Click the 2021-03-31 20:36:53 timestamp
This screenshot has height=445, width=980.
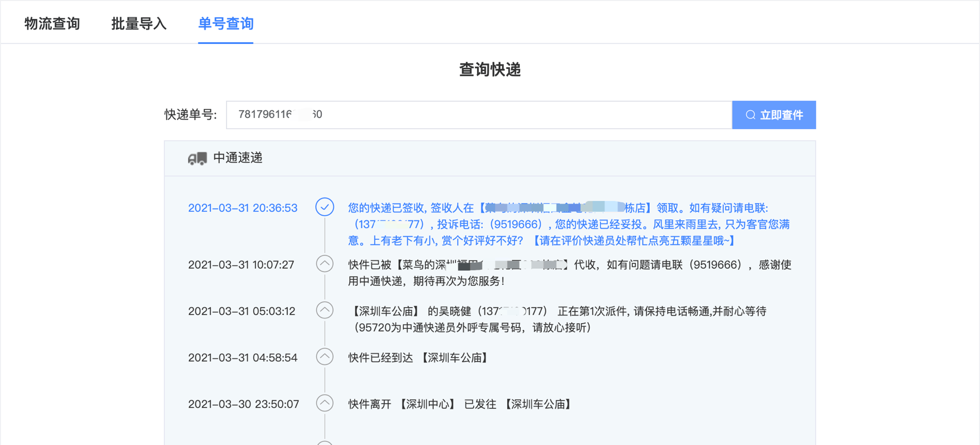tap(243, 208)
